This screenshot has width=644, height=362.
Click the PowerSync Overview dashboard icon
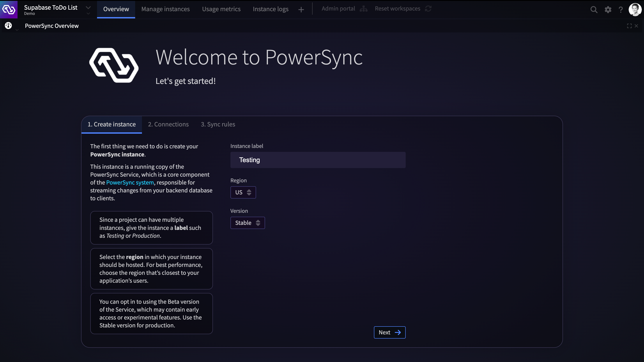pos(9,25)
